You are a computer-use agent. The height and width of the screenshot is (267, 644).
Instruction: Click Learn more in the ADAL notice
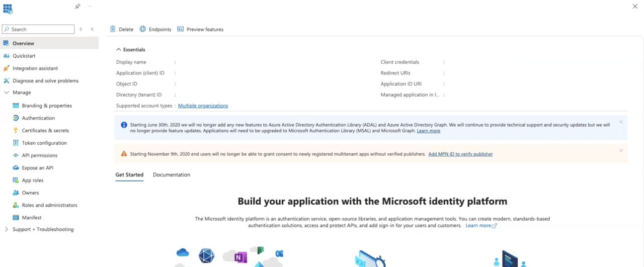click(x=428, y=131)
